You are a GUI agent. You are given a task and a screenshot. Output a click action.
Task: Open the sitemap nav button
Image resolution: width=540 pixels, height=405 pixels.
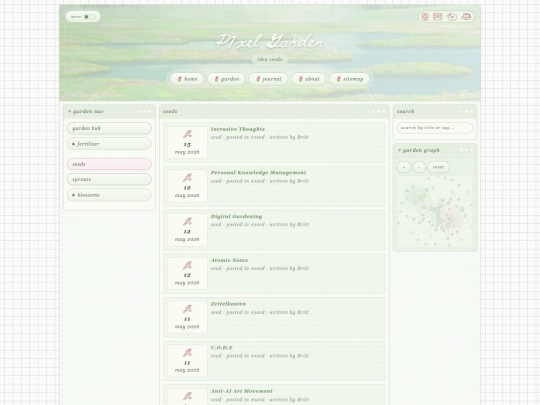(x=350, y=79)
